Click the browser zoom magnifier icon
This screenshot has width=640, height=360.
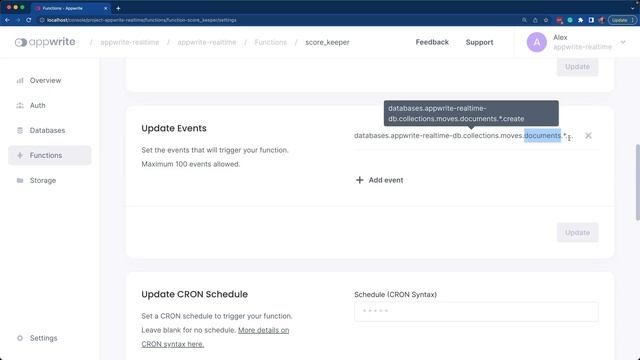coord(524,20)
